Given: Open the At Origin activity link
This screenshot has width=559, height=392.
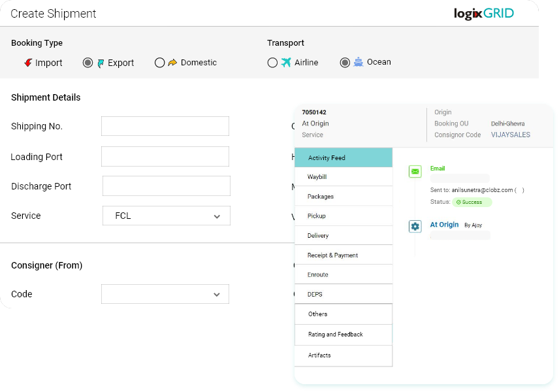Looking at the screenshot, I should pos(445,224).
